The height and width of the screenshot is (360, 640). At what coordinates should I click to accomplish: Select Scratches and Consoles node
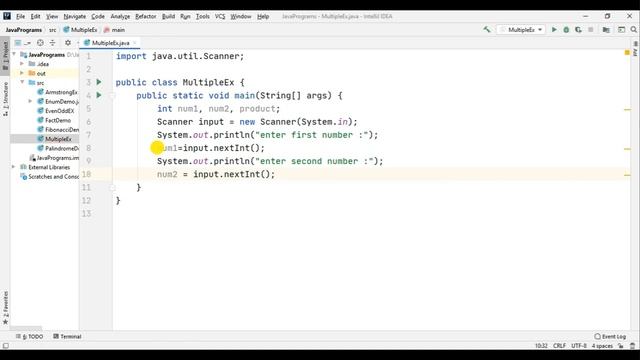pyautogui.click(x=50, y=176)
